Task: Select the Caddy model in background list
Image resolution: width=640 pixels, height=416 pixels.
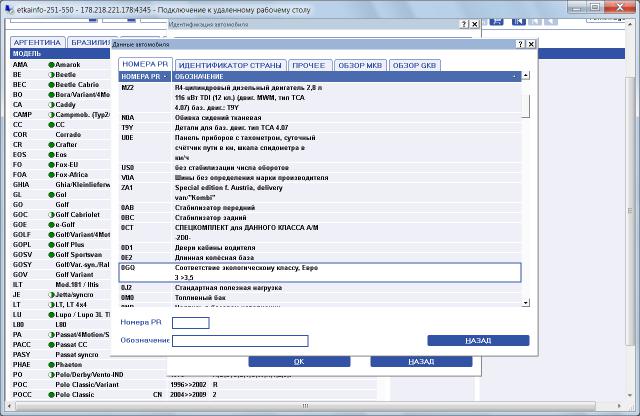Action: click(61, 105)
